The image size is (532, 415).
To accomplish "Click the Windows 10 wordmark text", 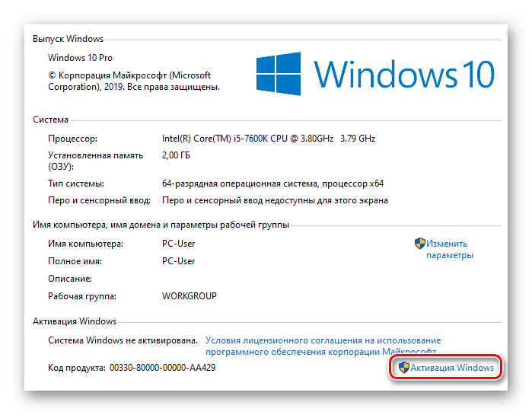I will (x=403, y=75).
